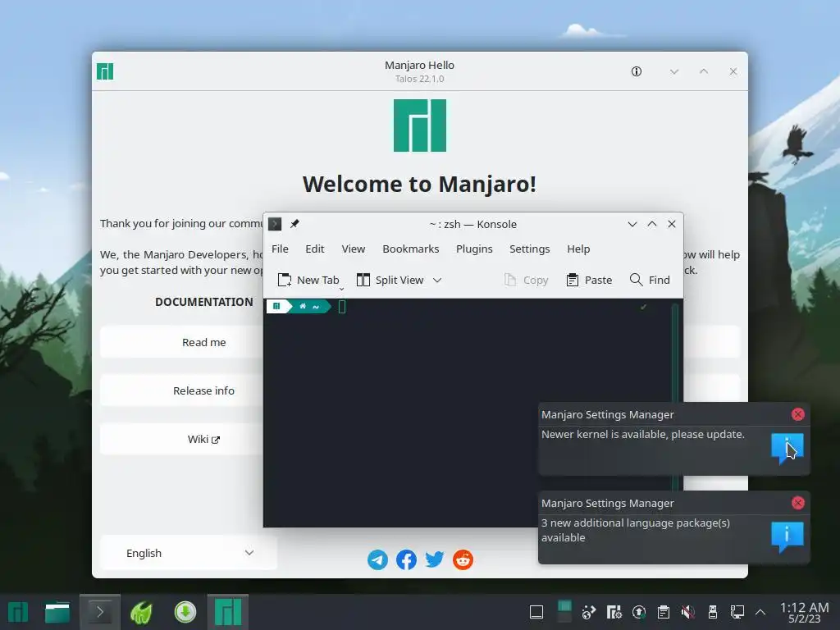Open the clipboard tray icon

pyautogui.click(x=663, y=612)
